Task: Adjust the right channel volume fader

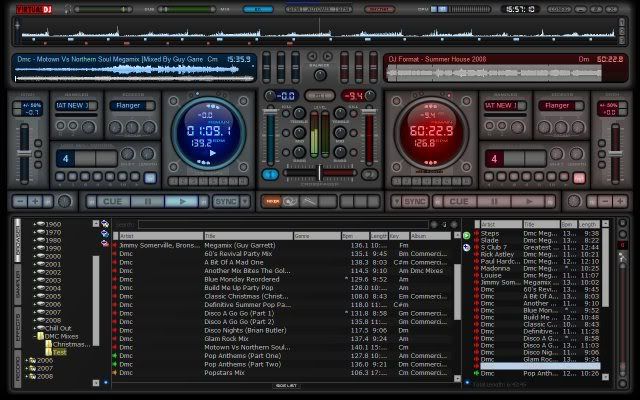Action: point(369,112)
